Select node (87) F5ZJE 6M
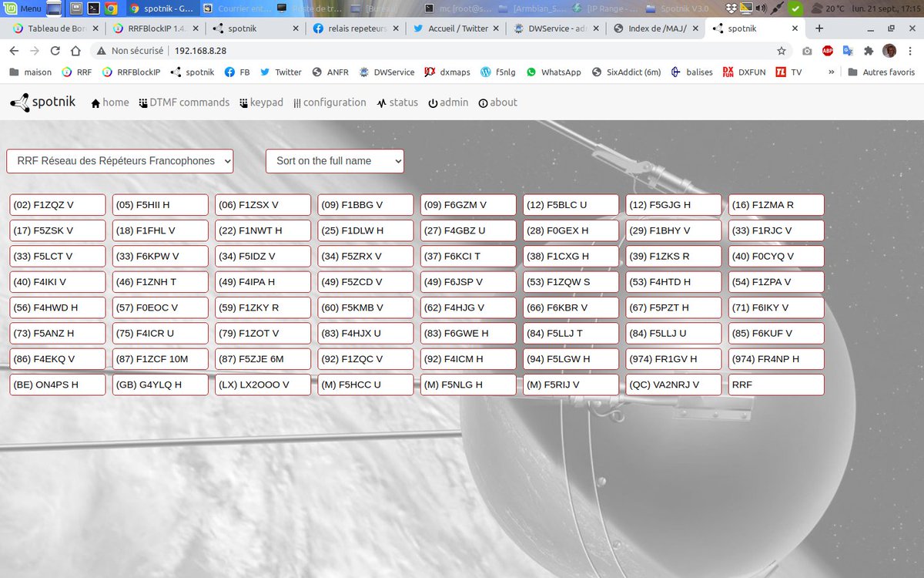Screen dimensions: 924x578 coord(263,359)
